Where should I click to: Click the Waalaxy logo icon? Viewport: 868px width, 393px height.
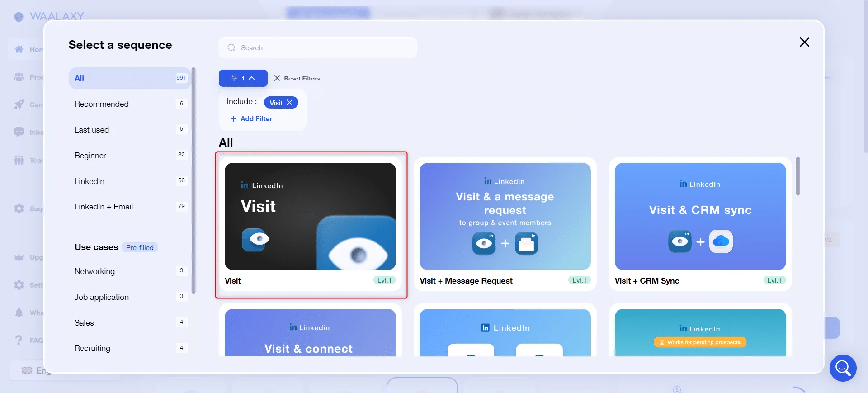pos(19,17)
